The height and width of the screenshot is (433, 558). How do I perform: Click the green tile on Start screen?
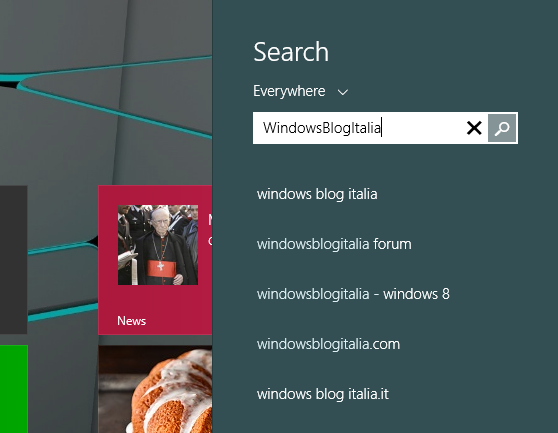[x=14, y=389]
